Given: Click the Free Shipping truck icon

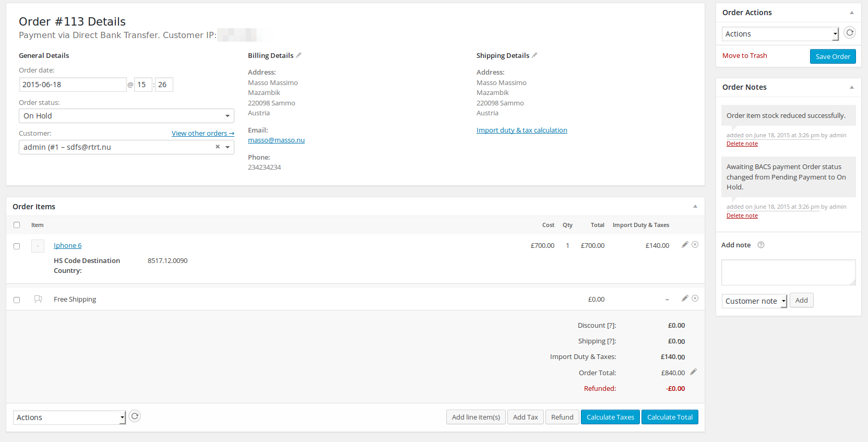Looking at the screenshot, I should (x=38, y=299).
